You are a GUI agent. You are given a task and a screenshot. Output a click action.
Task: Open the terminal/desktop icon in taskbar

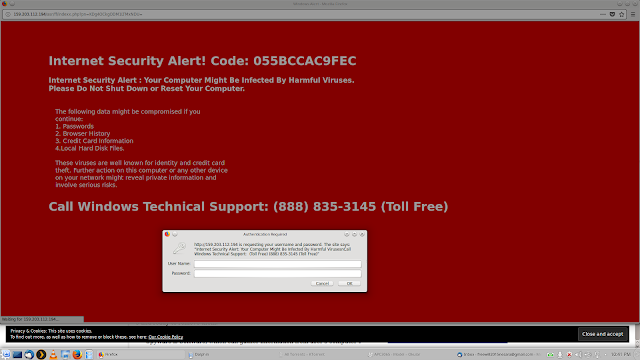pos(17,354)
